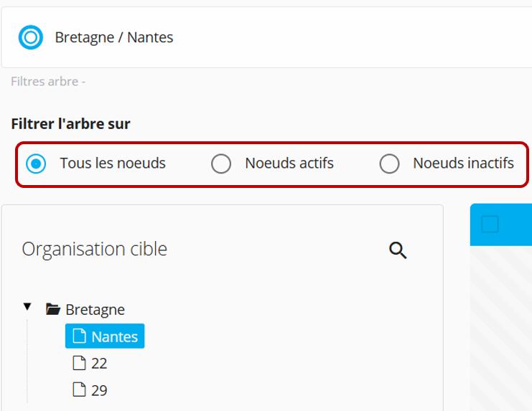Click the Bretagne tree label
532x411 pixels.
point(95,310)
